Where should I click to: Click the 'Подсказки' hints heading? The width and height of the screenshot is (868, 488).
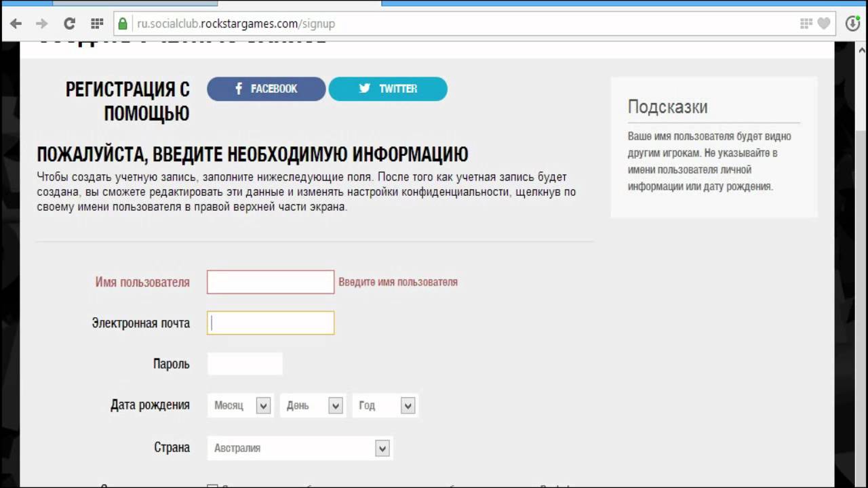[x=667, y=107]
